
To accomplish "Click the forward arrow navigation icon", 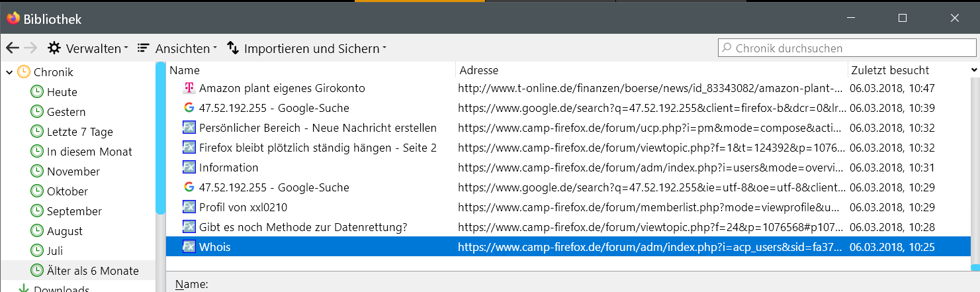I will (x=30, y=48).
